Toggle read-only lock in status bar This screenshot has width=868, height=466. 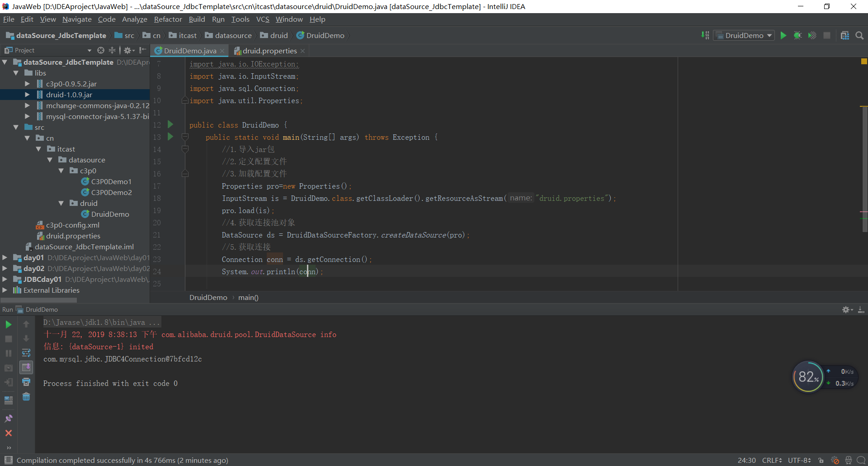(x=821, y=460)
